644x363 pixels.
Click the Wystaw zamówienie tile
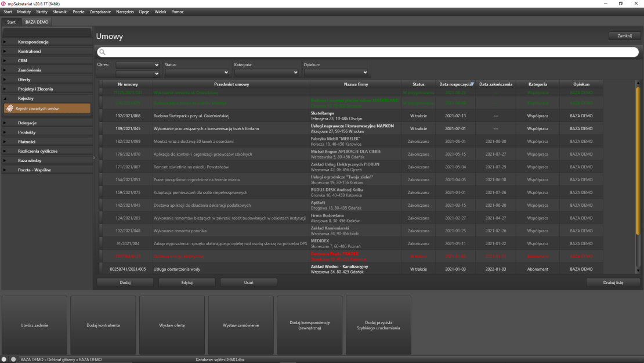click(x=241, y=325)
